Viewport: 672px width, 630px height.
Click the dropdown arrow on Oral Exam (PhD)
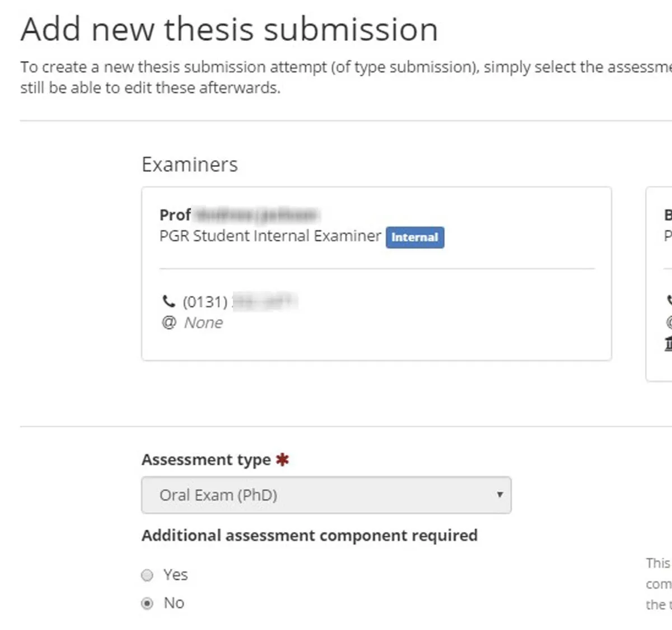(x=500, y=495)
